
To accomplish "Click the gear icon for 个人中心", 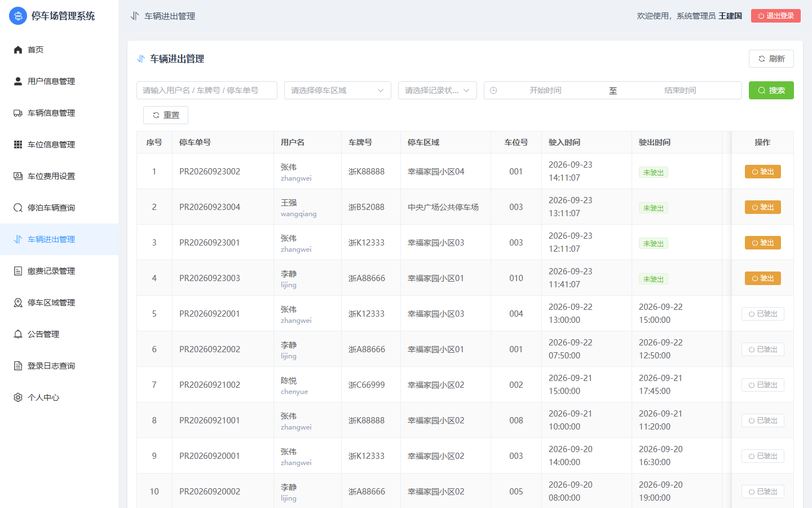I will click(18, 397).
